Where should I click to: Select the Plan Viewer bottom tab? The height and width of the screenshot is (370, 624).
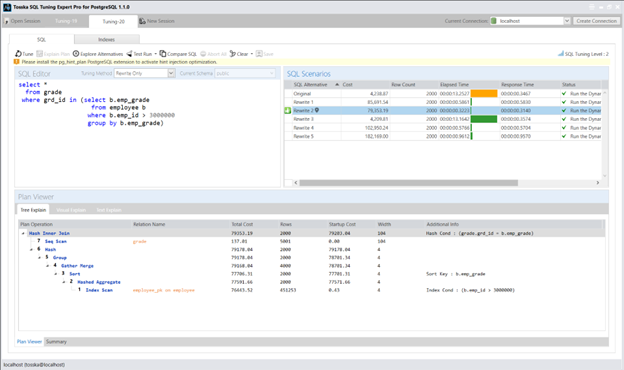pyautogui.click(x=29, y=342)
